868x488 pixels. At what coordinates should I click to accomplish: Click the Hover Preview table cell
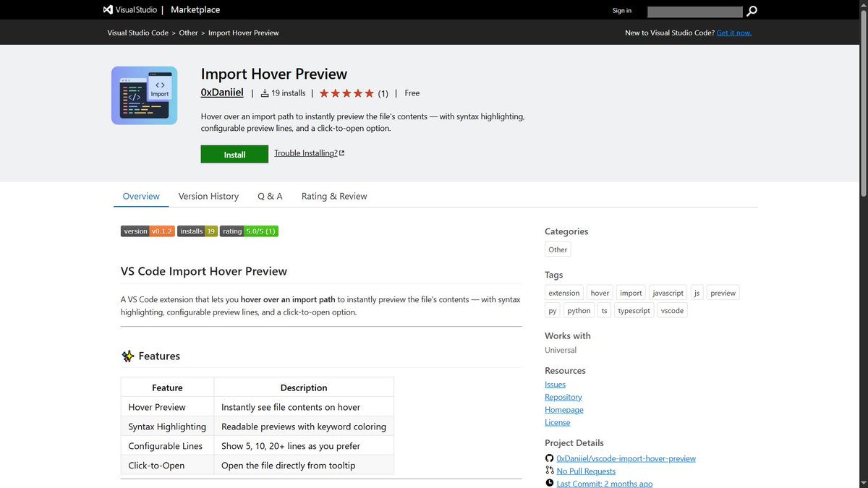pos(167,407)
